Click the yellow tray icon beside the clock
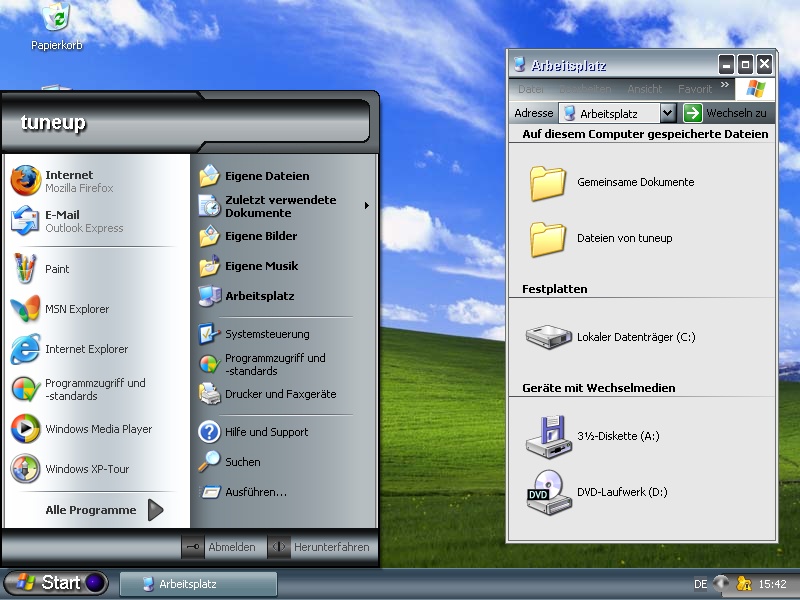800x600 pixels. [743, 583]
